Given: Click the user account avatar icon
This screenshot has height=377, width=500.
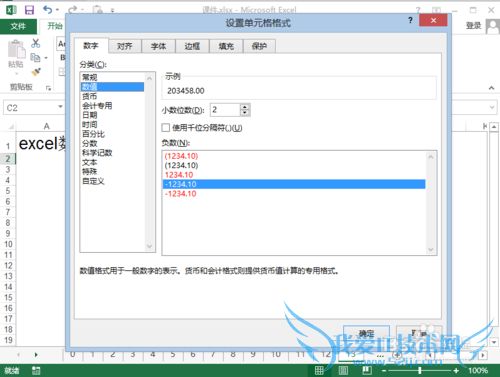Looking at the screenshot, I should tap(493, 27).
